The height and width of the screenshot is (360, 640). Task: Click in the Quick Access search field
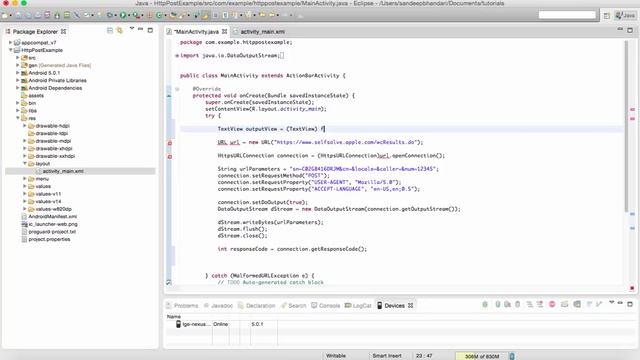click(567, 15)
